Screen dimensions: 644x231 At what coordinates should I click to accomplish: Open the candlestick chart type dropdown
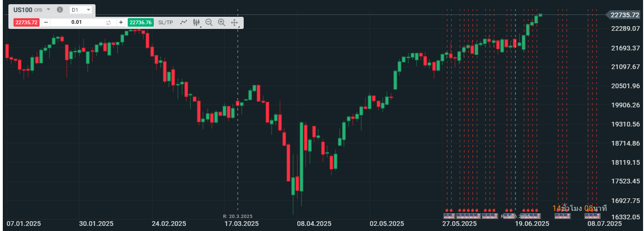[x=196, y=22]
